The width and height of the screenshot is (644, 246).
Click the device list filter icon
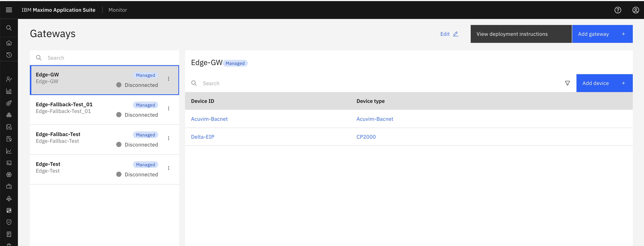coord(567,83)
